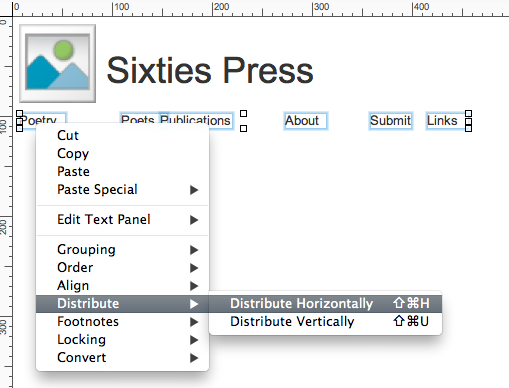This screenshot has width=509, height=388.
Task: Click the image placeholder icon
Action: coord(58,63)
